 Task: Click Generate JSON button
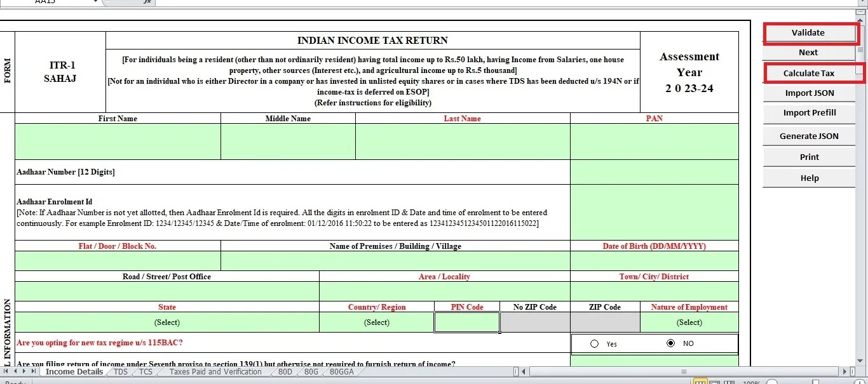click(810, 136)
